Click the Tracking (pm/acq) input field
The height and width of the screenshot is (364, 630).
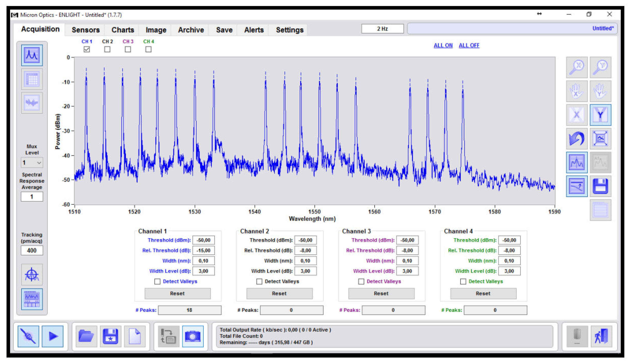point(32,250)
